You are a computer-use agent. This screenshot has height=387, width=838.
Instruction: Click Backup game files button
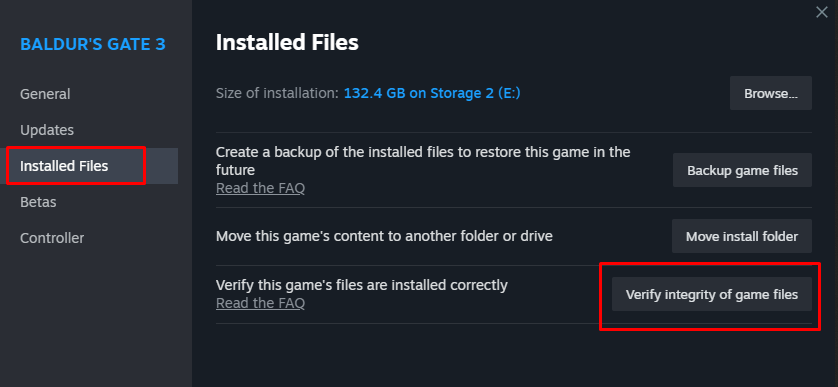[x=742, y=171]
